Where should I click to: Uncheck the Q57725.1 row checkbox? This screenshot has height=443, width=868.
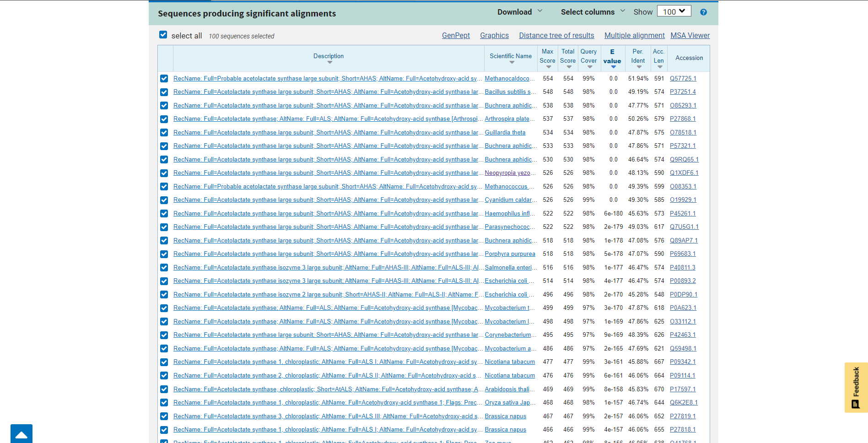(x=164, y=79)
